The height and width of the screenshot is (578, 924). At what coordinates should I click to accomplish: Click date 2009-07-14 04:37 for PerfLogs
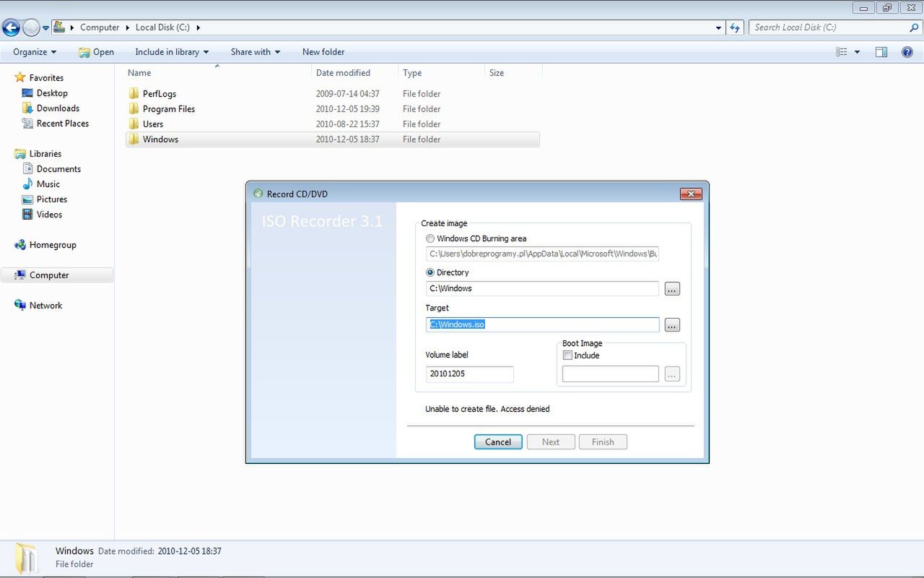(347, 94)
